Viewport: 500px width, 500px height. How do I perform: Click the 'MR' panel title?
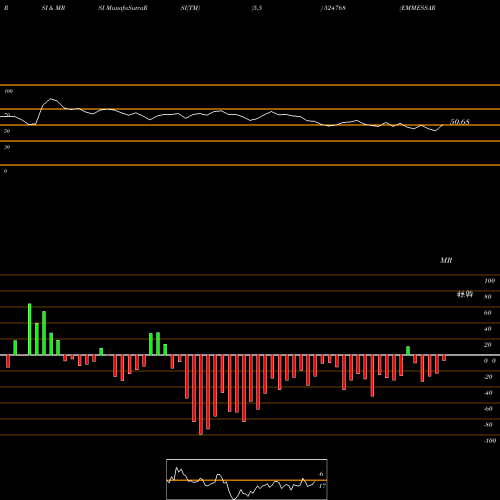(x=446, y=260)
